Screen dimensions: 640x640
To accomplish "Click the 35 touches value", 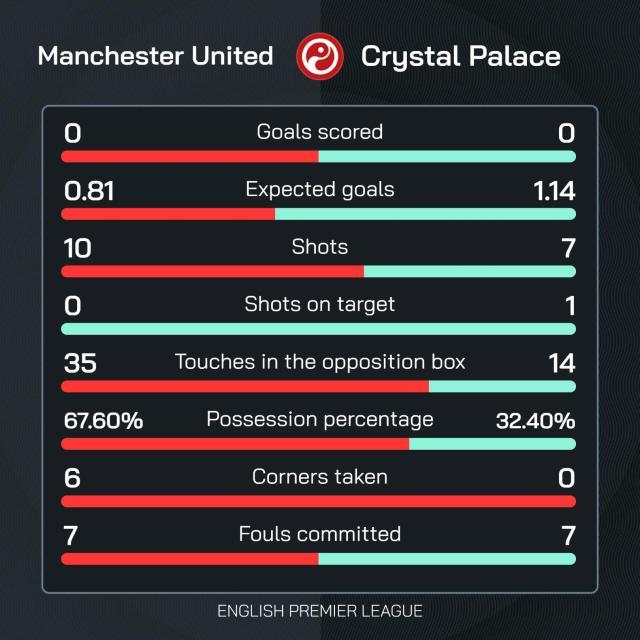I will click(x=80, y=362).
